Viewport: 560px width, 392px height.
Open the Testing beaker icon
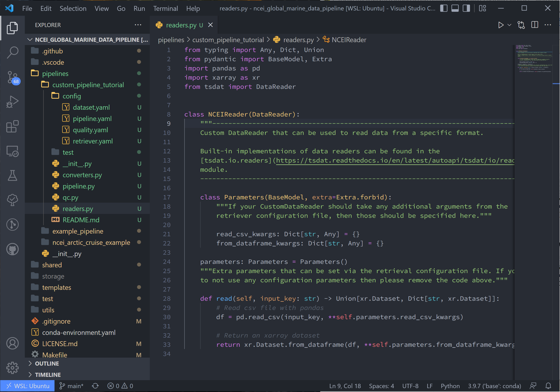click(12, 175)
